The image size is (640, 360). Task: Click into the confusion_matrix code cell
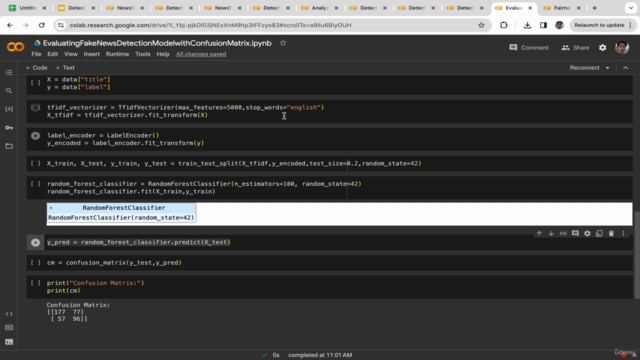click(x=329, y=263)
